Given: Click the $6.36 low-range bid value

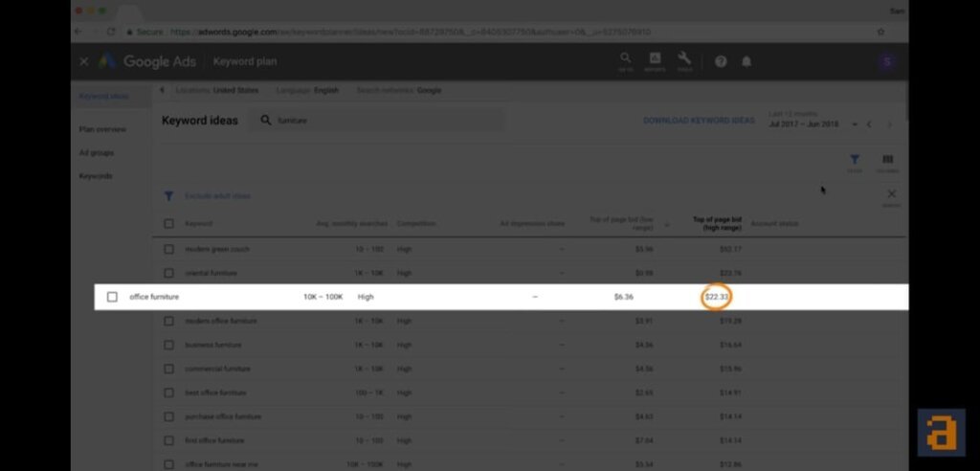Looking at the screenshot, I should [x=623, y=297].
